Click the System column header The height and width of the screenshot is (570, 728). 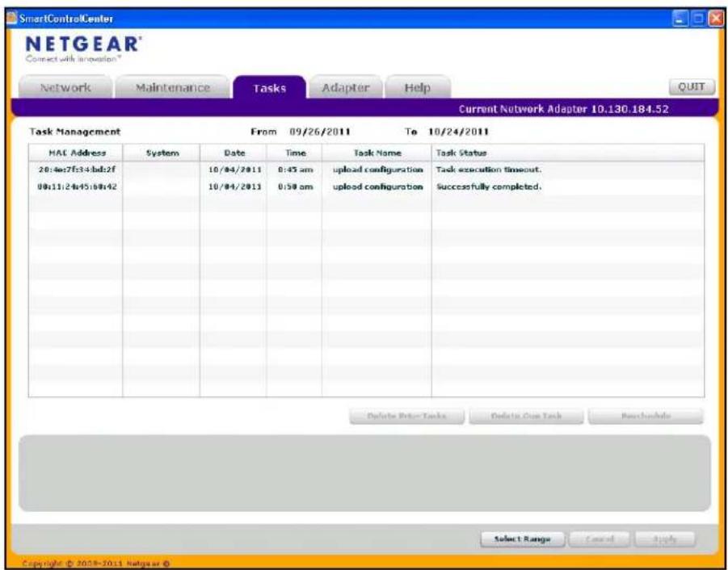tap(162, 153)
